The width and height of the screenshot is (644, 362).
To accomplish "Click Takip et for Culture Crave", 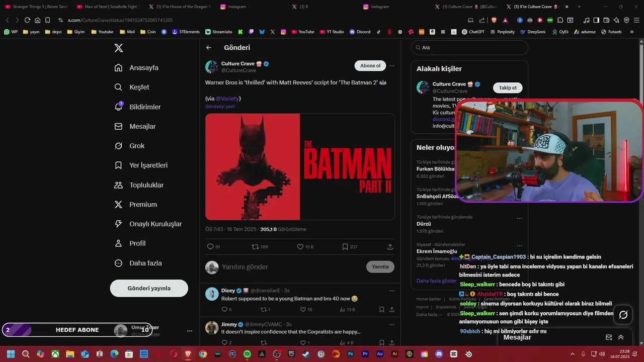I will [508, 87].
